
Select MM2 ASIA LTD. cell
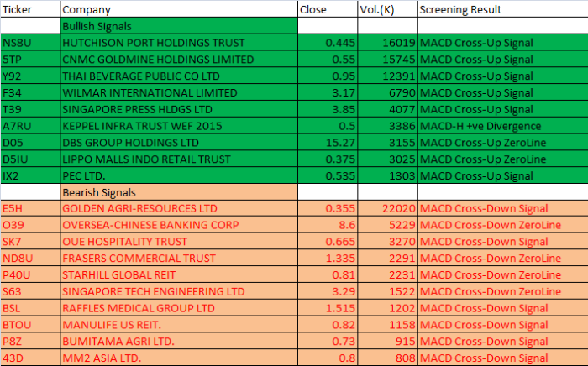point(179,358)
